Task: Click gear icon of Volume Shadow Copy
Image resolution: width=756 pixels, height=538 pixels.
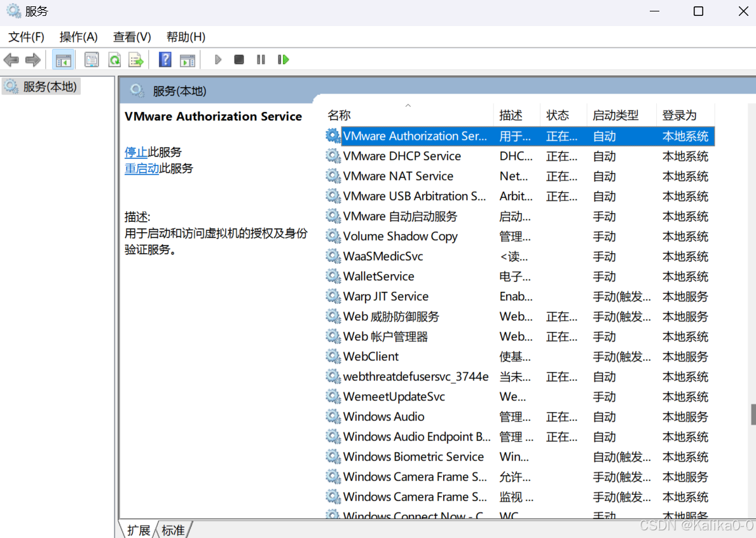Action: pos(333,236)
